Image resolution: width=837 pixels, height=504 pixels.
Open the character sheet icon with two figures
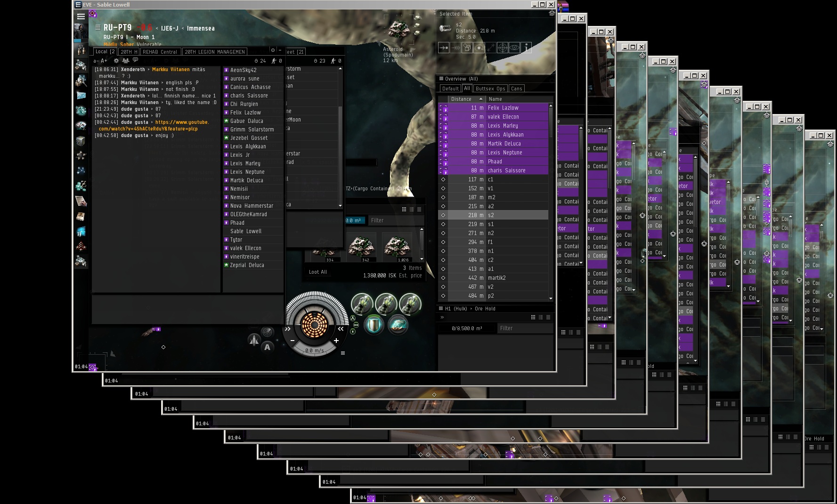(81, 50)
